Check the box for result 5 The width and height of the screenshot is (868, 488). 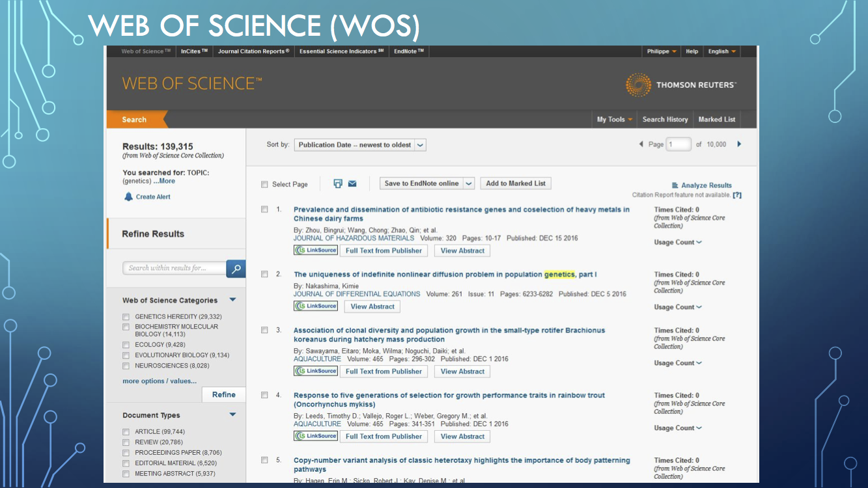click(264, 460)
